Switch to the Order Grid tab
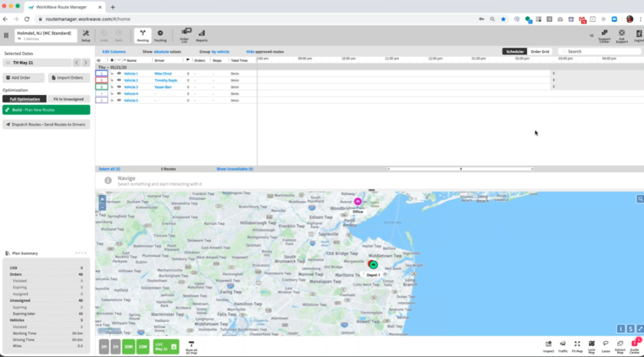The image size is (644, 357). pyautogui.click(x=540, y=52)
